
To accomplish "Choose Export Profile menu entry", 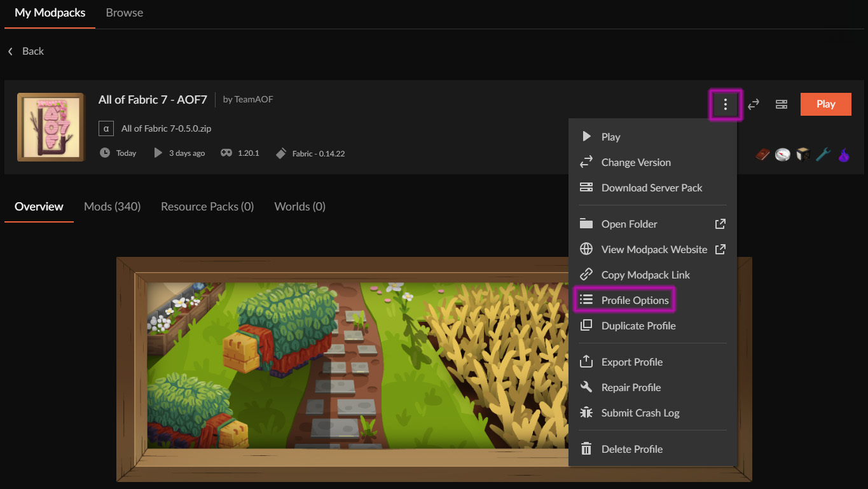I will tap(652, 362).
